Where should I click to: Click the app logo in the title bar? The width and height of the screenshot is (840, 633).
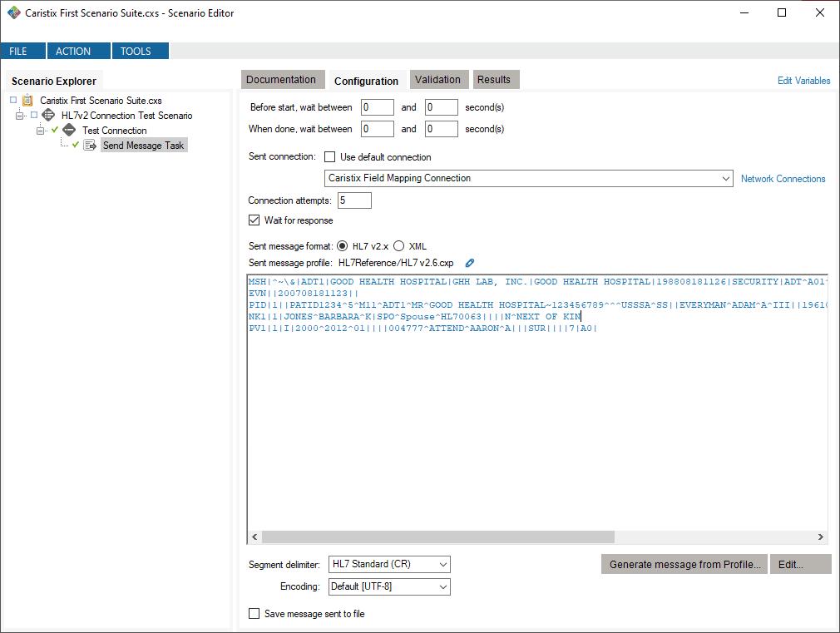[12, 12]
